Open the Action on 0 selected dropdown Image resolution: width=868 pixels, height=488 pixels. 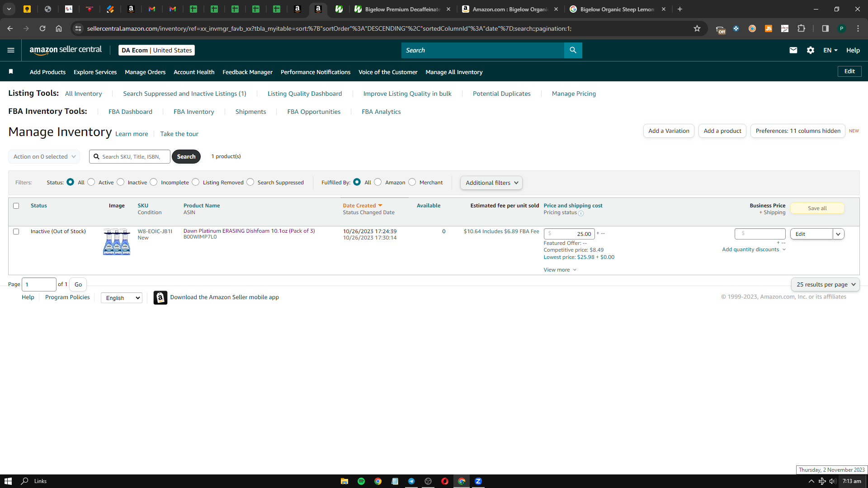click(x=44, y=157)
